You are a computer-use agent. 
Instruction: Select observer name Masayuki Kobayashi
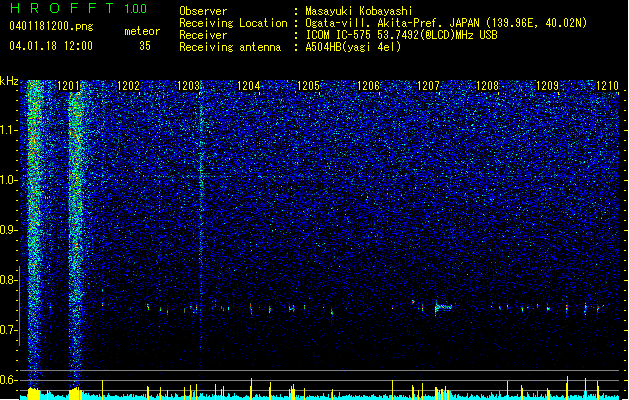tap(359, 11)
